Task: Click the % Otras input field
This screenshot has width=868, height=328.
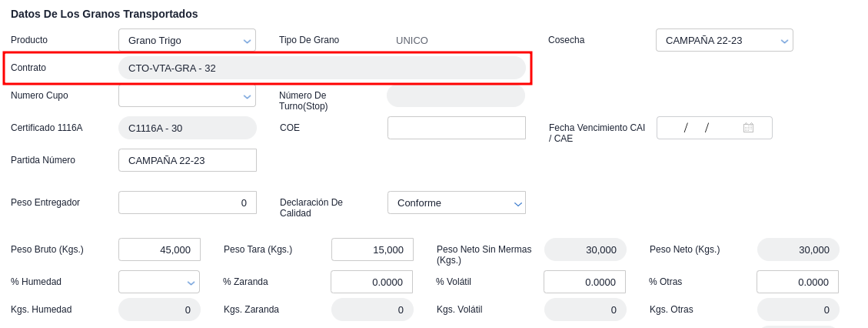Action: tap(797, 282)
